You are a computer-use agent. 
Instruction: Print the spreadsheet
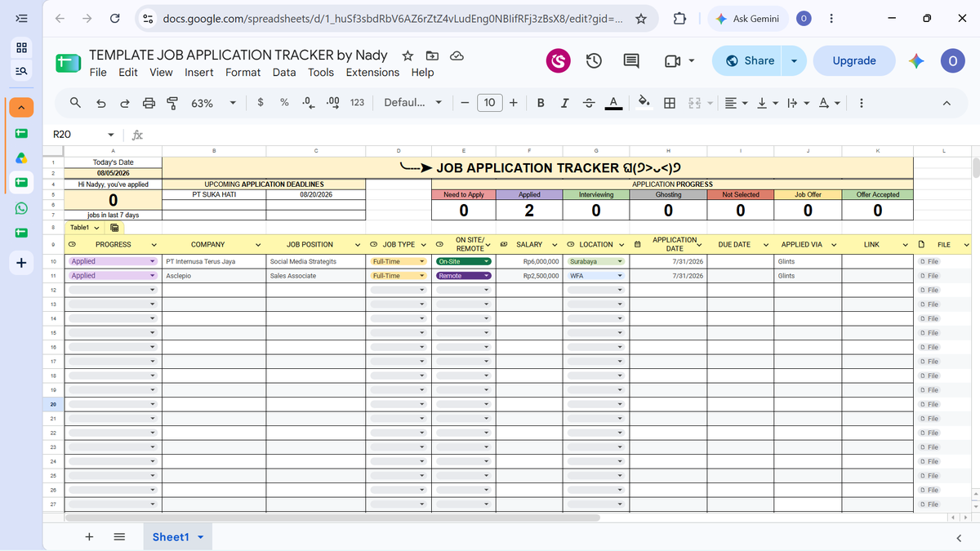coord(149,103)
